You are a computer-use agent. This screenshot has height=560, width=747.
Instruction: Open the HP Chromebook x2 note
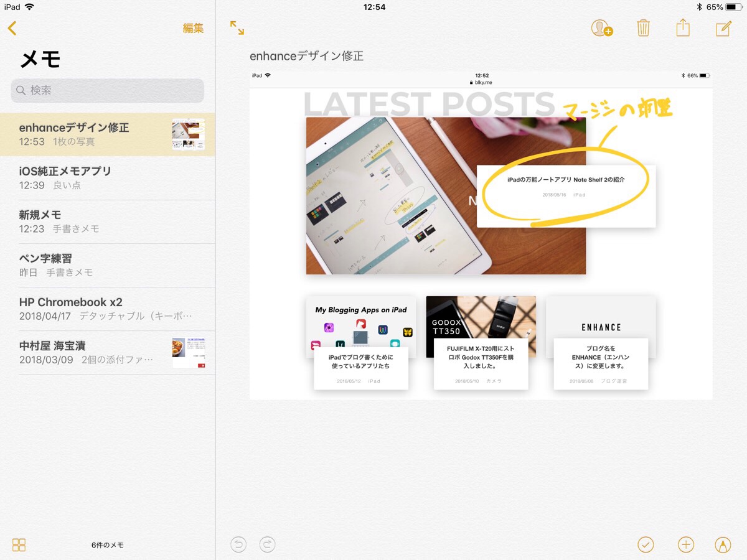click(x=107, y=309)
